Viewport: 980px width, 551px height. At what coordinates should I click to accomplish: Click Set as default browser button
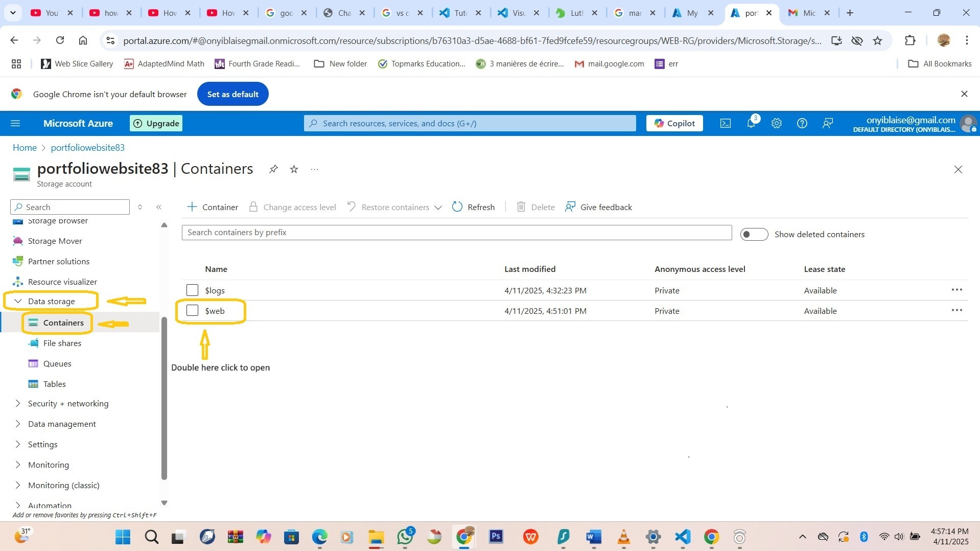(232, 94)
